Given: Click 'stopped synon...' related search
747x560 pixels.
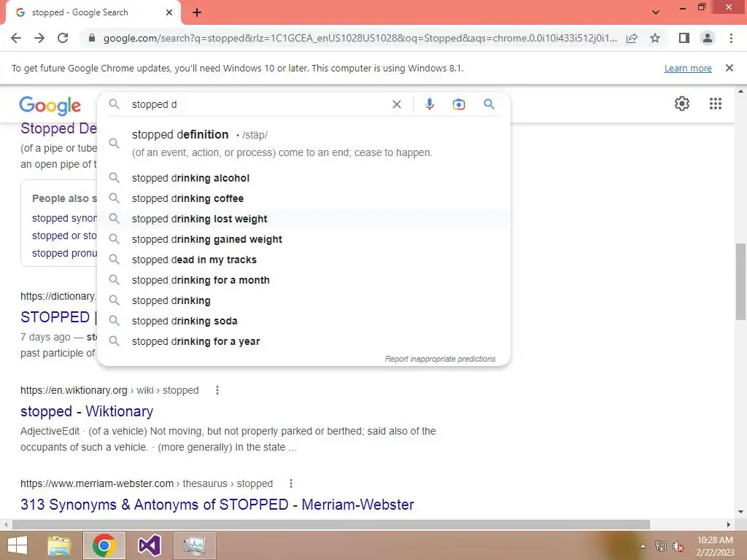Looking at the screenshot, I should [x=64, y=218].
